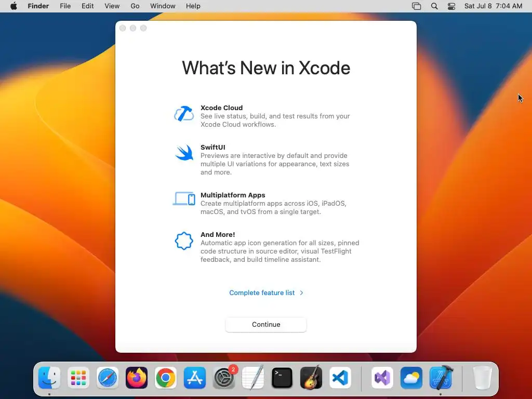Viewport: 532px width, 399px height.
Task: Click the Xcode icon in the Dock
Action: point(441,378)
